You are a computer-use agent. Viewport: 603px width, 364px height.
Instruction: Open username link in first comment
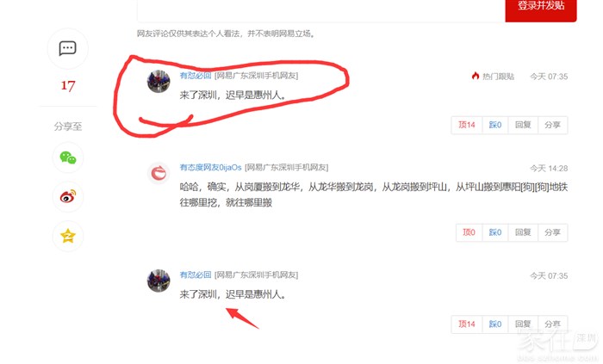196,76
